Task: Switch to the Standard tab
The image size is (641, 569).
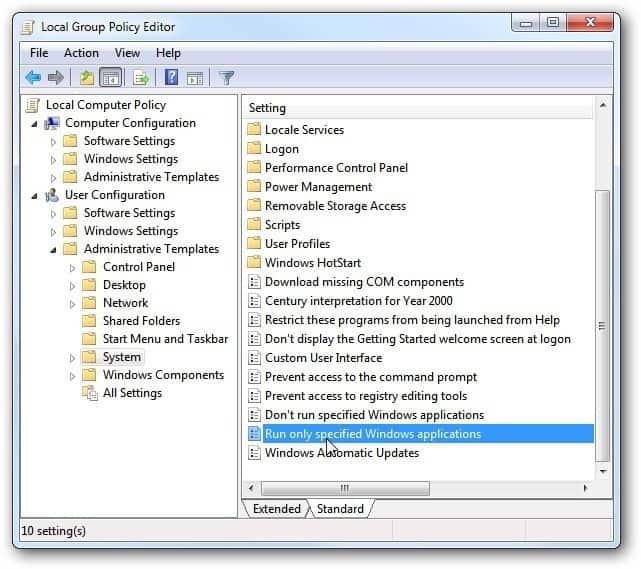Action: [340, 509]
